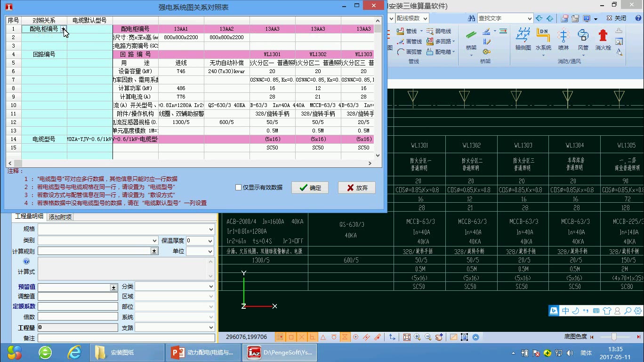
Task: Toggle the grid snap mode in status bar
Action: 280,337
